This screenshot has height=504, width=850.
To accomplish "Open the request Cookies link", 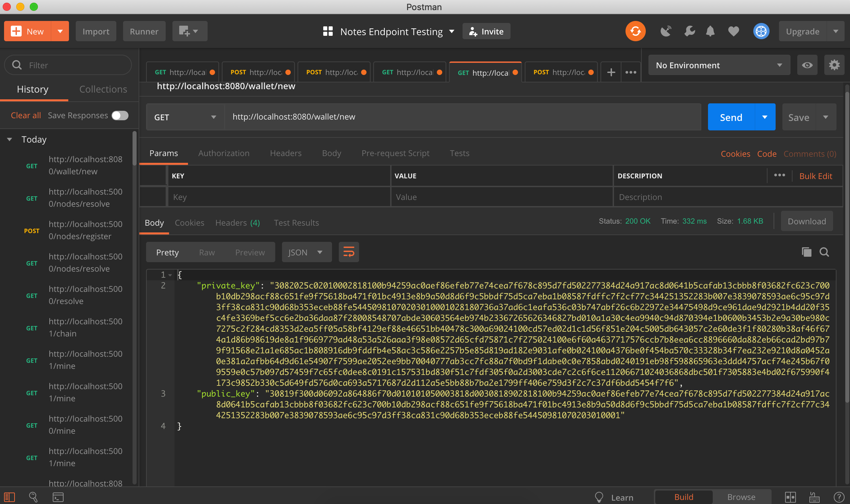I will point(735,154).
